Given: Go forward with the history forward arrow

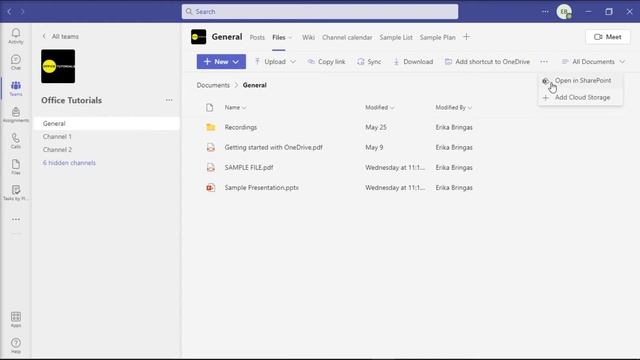Looking at the screenshot, I should click(x=22, y=12).
